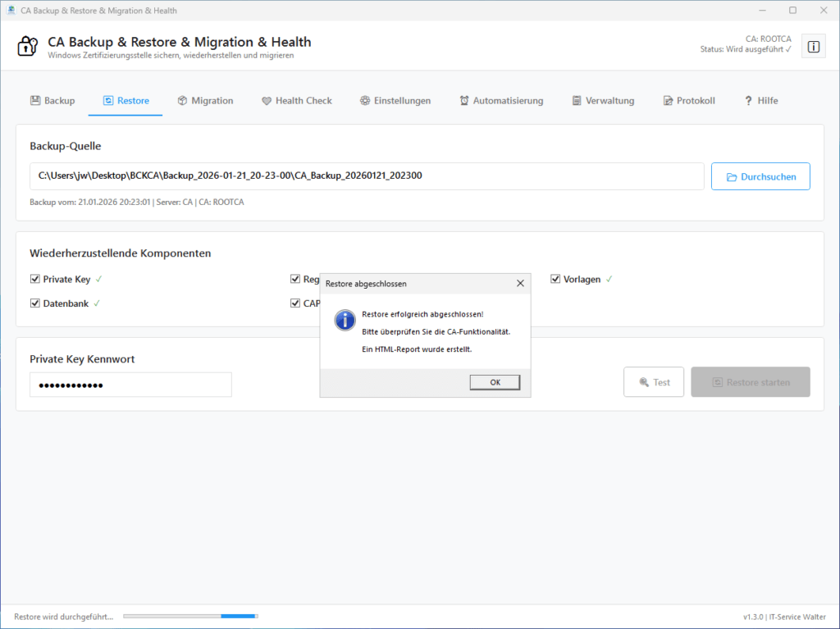Click the app lock logo in the header
The width and height of the screenshot is (840, 629).
27,46
